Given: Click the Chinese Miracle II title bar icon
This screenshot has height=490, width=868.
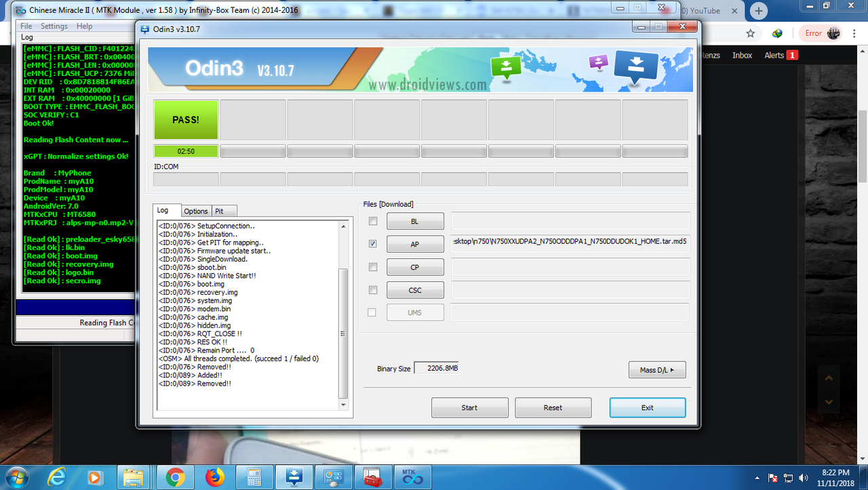Looking at the screenshot, I should [x=21, y=10].
